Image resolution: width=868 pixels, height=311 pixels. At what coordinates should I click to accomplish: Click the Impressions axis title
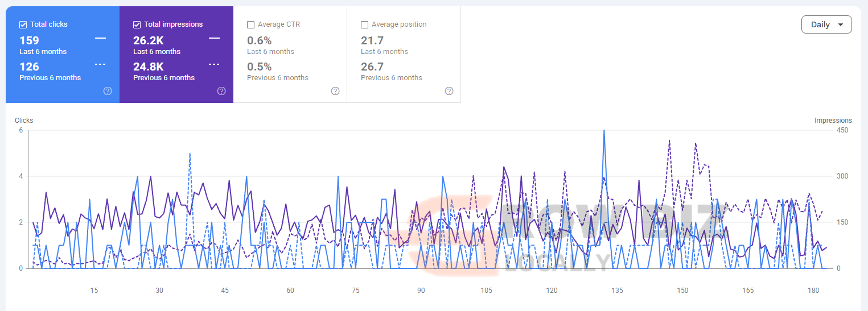click(x=833, y=121)
